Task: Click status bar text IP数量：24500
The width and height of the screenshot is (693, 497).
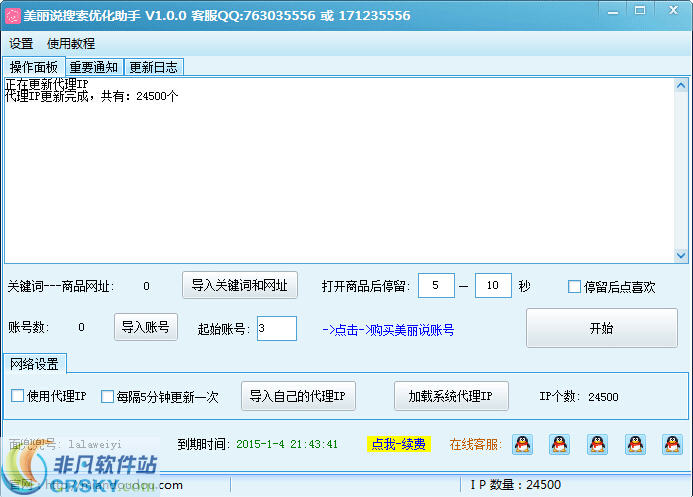Action: 515,485
